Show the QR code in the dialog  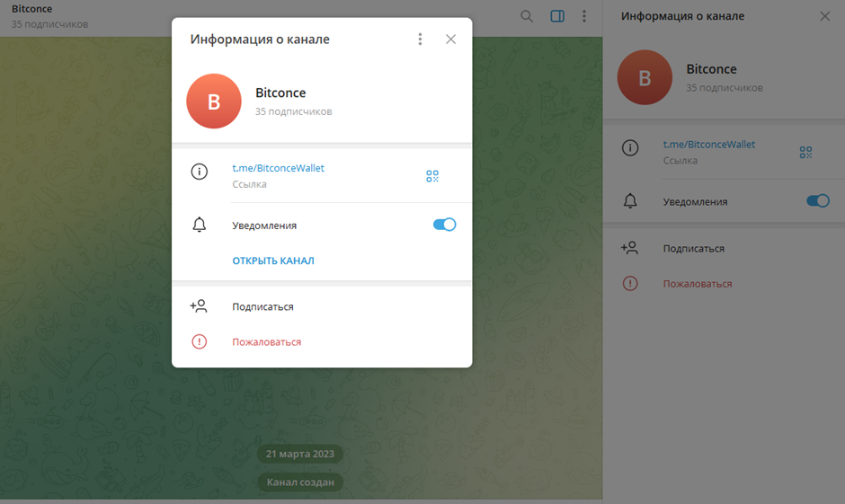[432, 176]
